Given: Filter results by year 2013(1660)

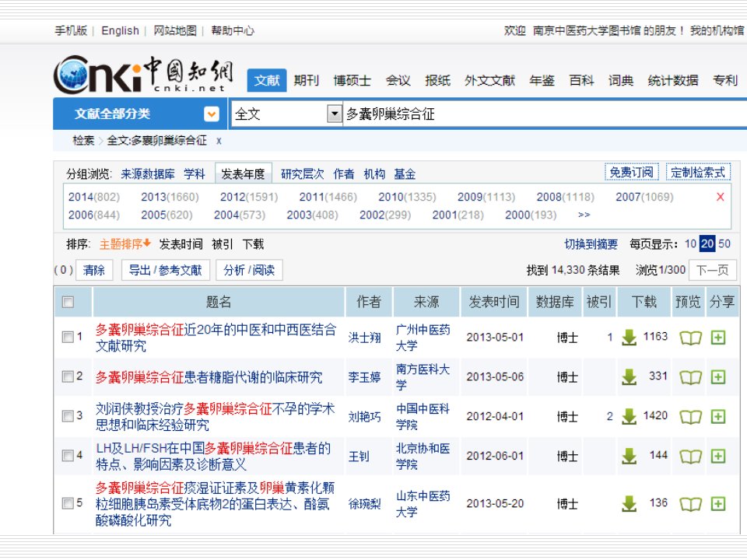Looking at the screenshot, I should (x=170, y=197).
